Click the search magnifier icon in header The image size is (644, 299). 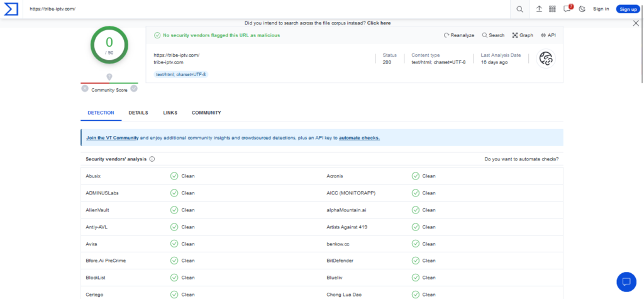pos(519,9)
